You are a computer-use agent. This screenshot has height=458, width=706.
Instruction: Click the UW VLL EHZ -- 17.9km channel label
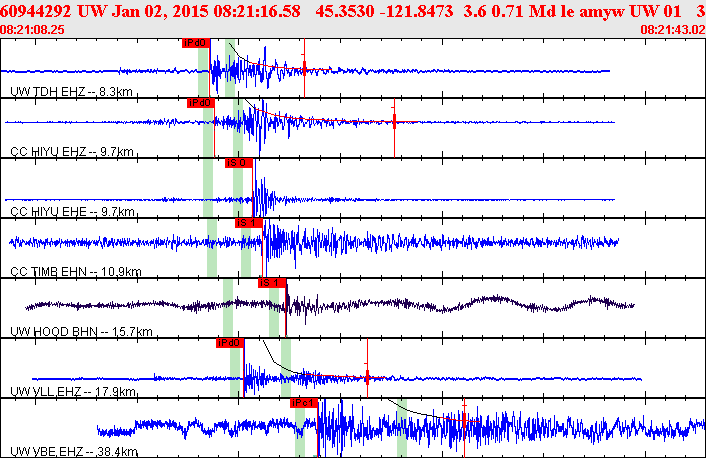pos(73,392)
